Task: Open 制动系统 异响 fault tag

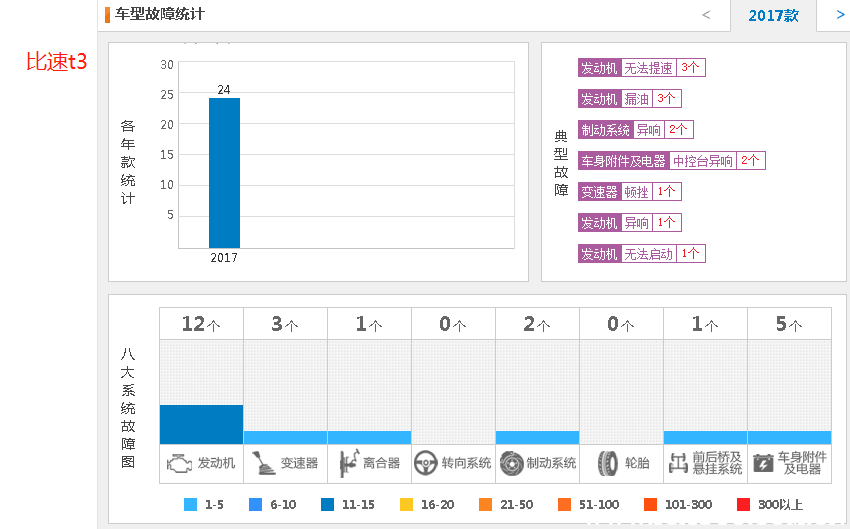Action: 635,130
